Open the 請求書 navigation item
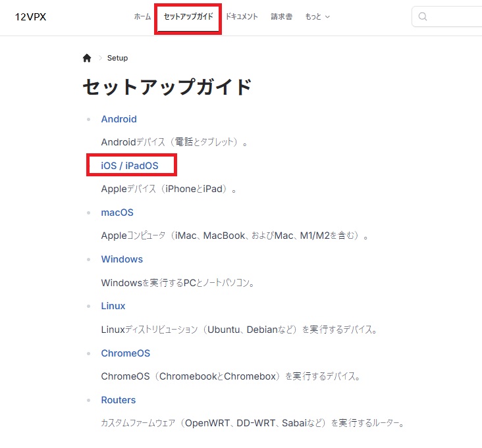 coord(281,16)
